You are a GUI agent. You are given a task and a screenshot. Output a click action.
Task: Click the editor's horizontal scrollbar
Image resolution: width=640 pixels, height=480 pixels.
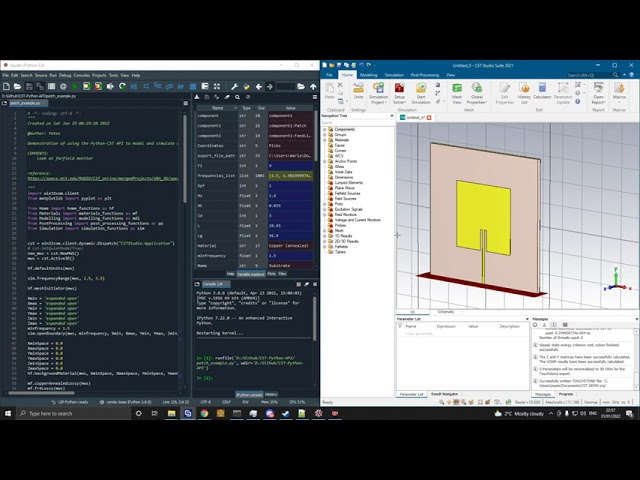click(42, 393)
